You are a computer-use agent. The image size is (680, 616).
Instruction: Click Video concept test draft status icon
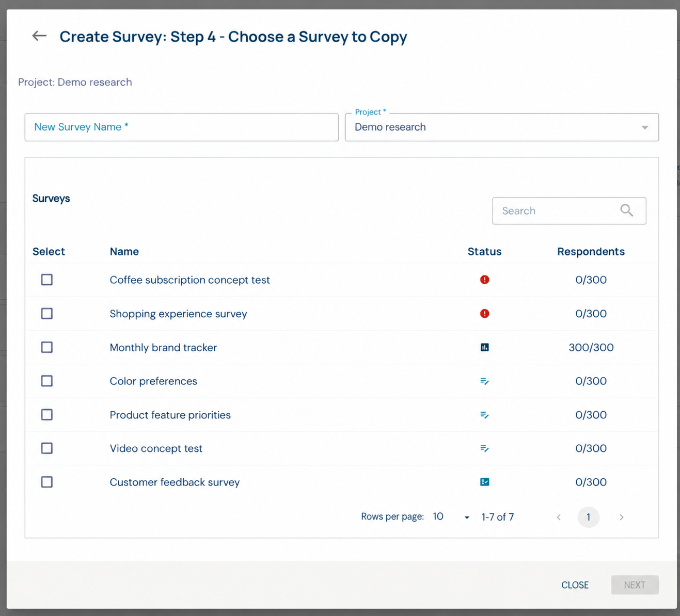(484, 448)
